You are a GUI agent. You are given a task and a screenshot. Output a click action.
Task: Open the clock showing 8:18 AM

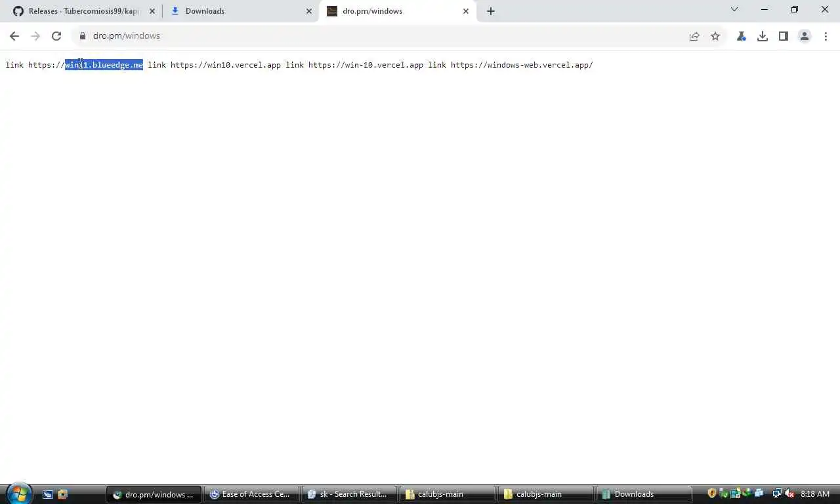pos(815,494)
